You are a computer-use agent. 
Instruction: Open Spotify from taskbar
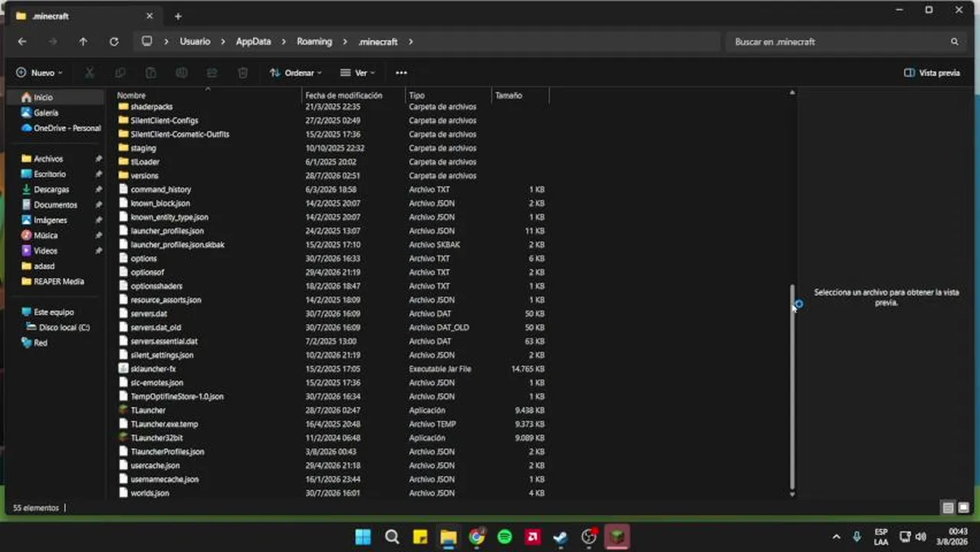(x=505, y=537)
